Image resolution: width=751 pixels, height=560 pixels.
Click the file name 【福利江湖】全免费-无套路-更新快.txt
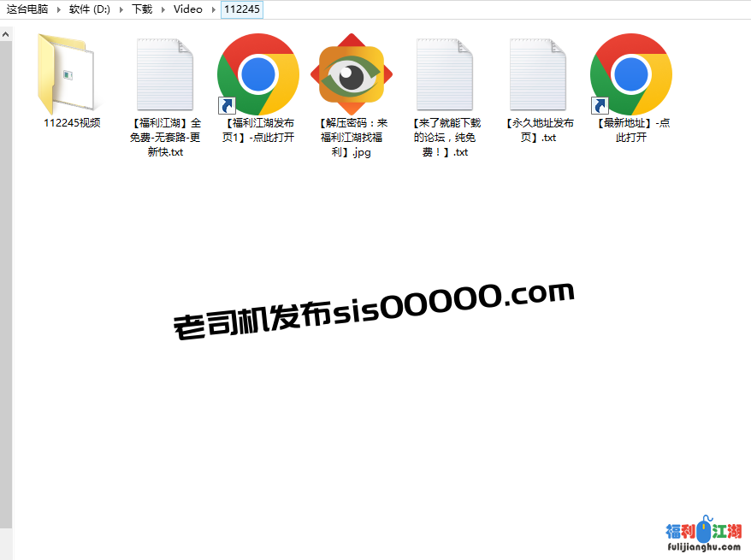click(165, 138)
